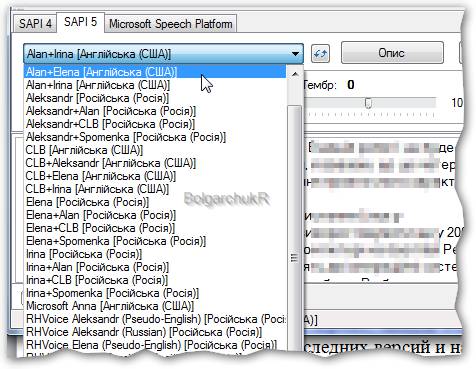Choose RHVoice Elena (Pseudo-English) voice
The image size is (476, 369).
tap(155, 345)
